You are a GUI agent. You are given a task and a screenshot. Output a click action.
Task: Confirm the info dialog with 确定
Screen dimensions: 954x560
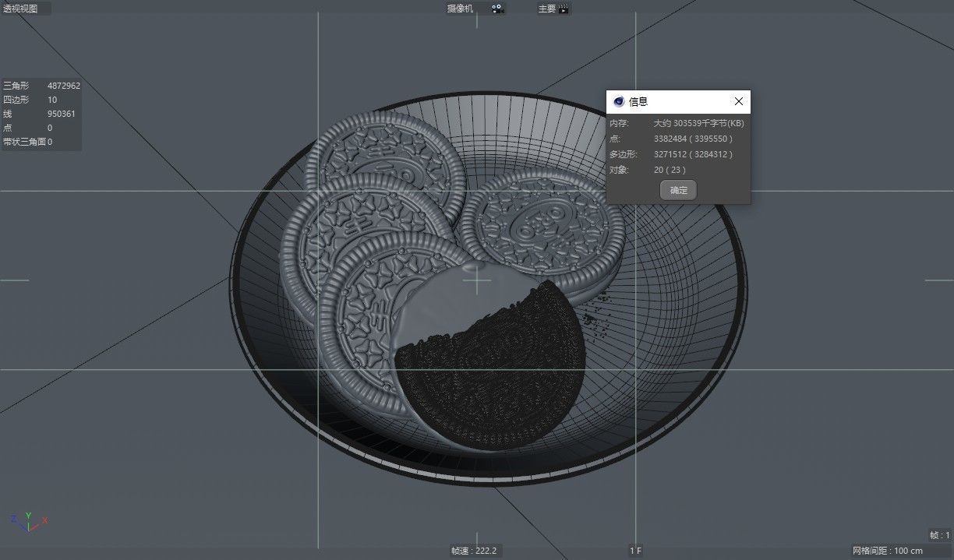(x=679, y=190)
